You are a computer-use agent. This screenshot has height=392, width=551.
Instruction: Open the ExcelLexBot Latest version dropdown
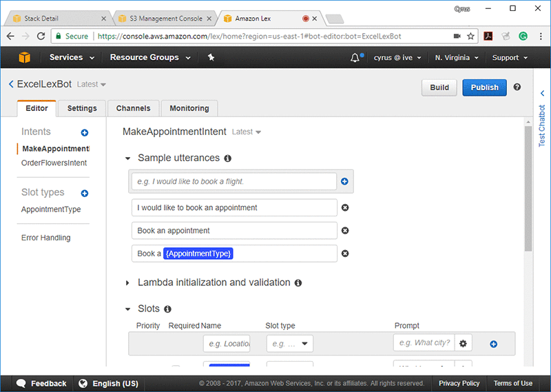(92, 84)
